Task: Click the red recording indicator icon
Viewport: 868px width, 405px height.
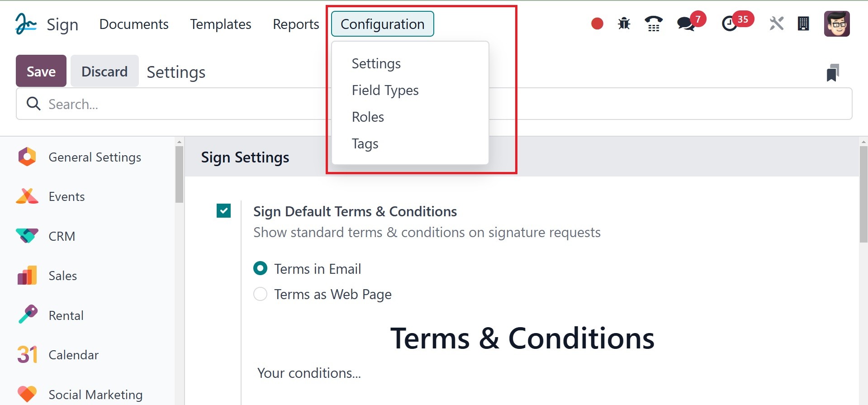Action: [x=597, y=24]
